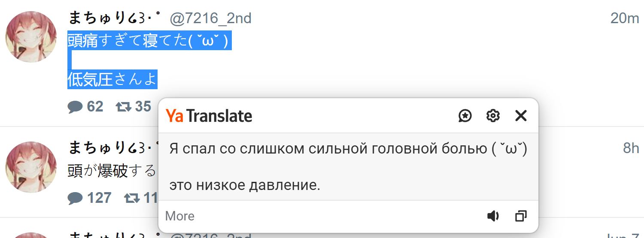The width and height of the screenshot is (644, 238).
Task: Open the 20m timestamp link
Action: pos(625,18)
